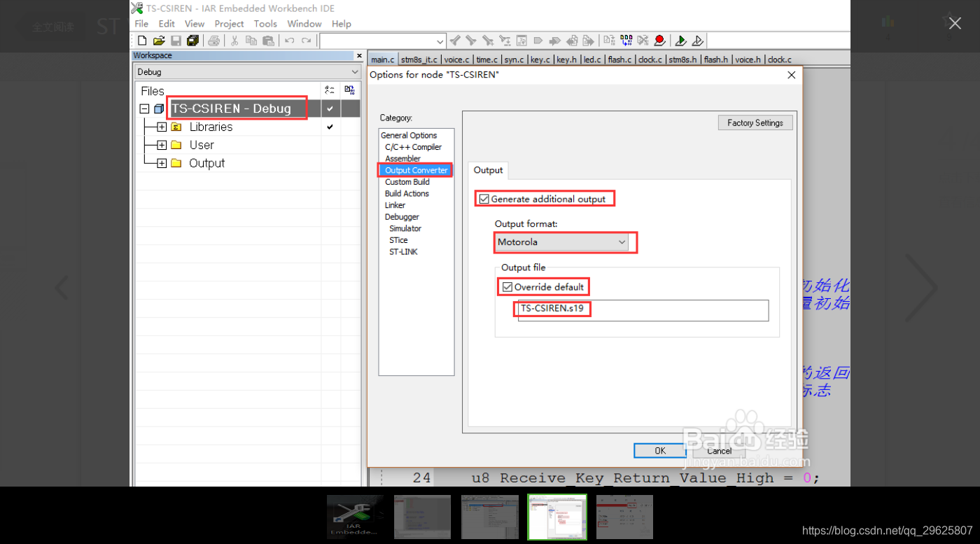Select Linker category

point(395,205)
